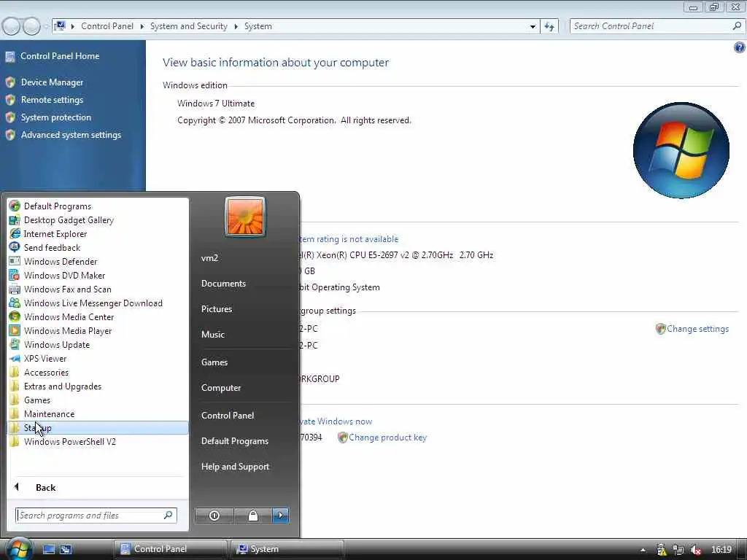Open the address bar history dropdown

point(533,27)
